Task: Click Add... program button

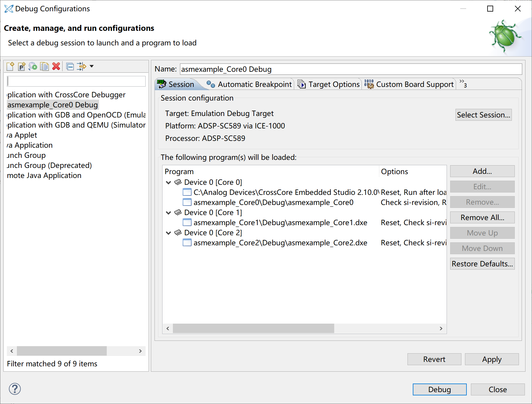Action: [x=482, y=171]
